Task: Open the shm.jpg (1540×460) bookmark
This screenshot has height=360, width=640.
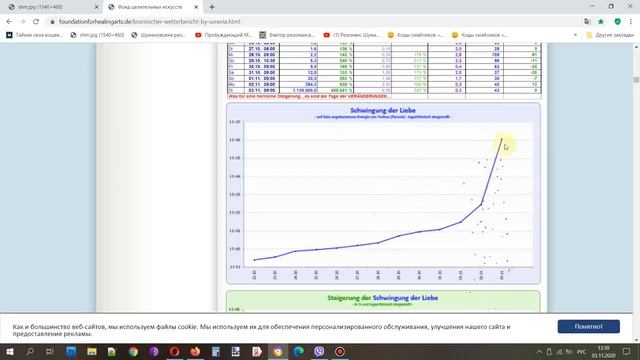Action: pyautogui.click(x=97, y=35)
